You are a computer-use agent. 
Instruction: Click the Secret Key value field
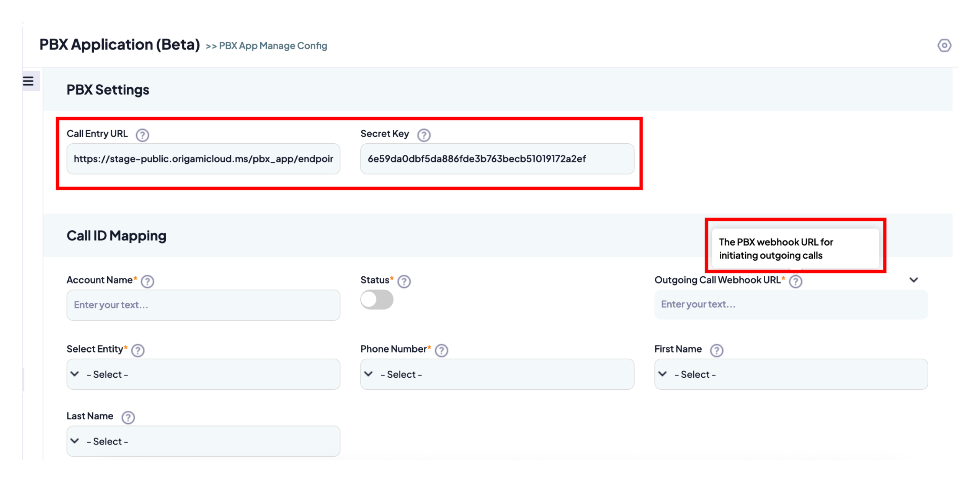coord(497,159)
